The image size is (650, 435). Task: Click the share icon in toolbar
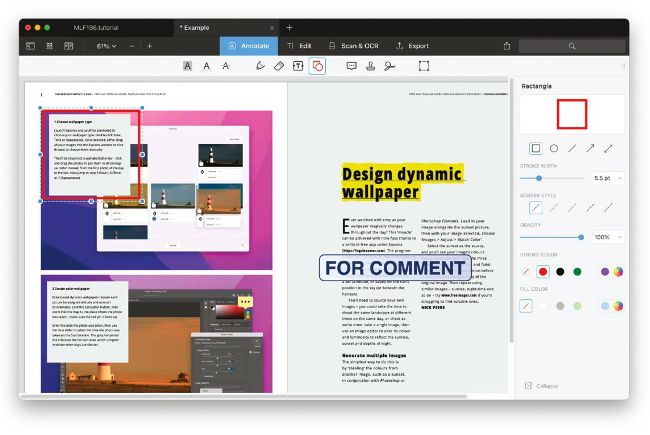(507, 46)
